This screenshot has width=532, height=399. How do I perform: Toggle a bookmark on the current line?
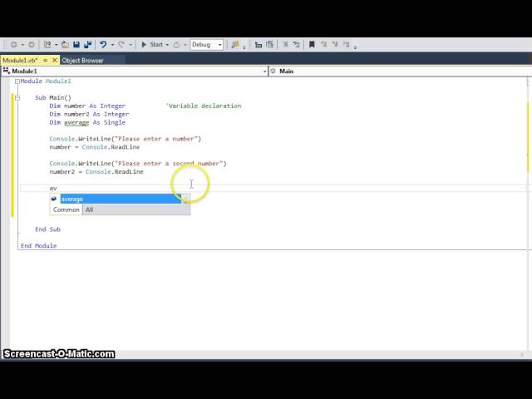[x=312, y=44]
